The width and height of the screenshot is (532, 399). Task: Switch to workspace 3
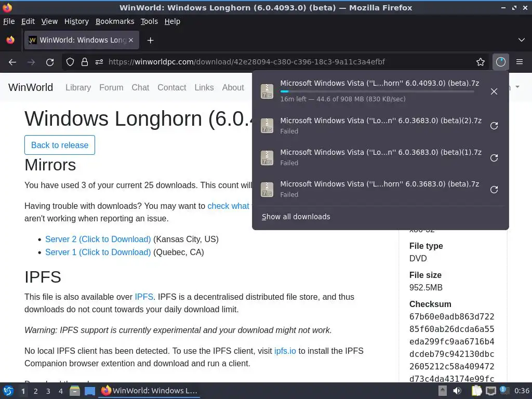(48, 391)
